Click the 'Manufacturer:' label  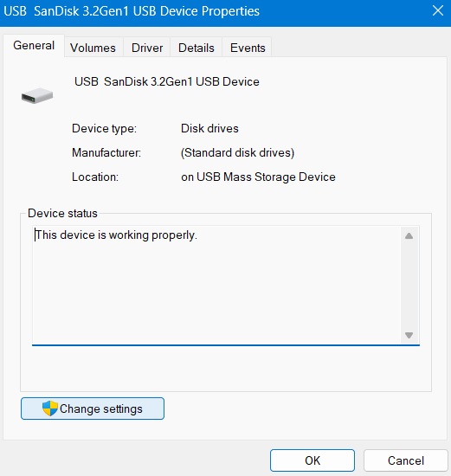[x=106, y=152]
